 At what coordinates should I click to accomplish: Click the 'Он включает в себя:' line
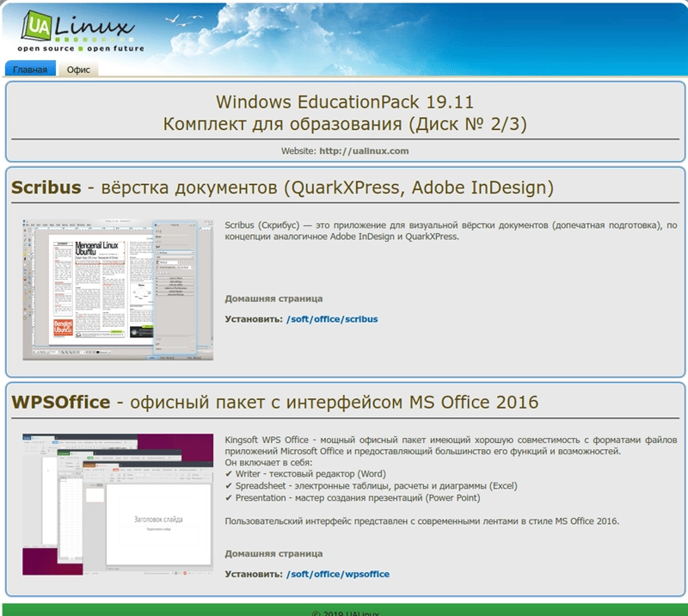[x=268, y=462]
